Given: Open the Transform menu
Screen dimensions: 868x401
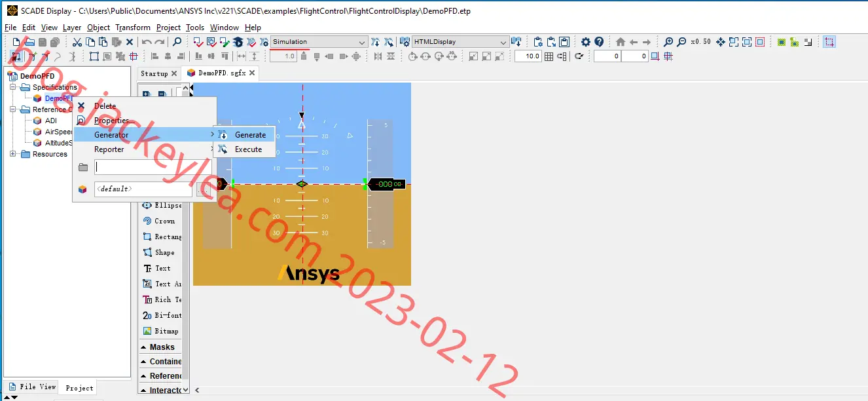Looking at the screenshot, I should (133, 28).
